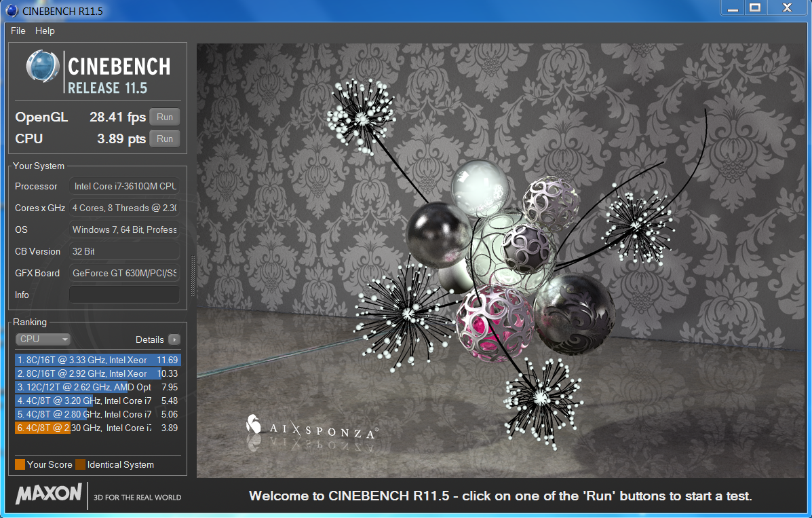Click the Cinebench globe logo icon

[43, 67]
